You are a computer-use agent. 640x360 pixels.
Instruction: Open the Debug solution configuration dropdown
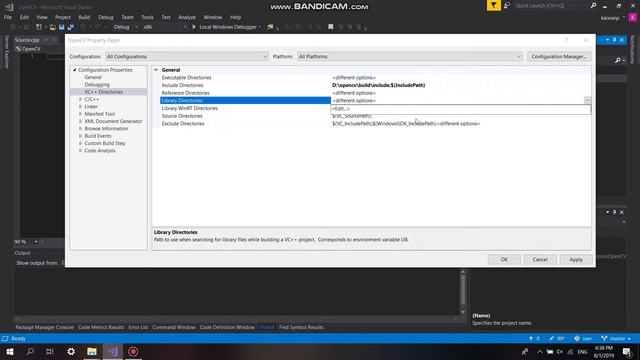[x=125, y=27]
